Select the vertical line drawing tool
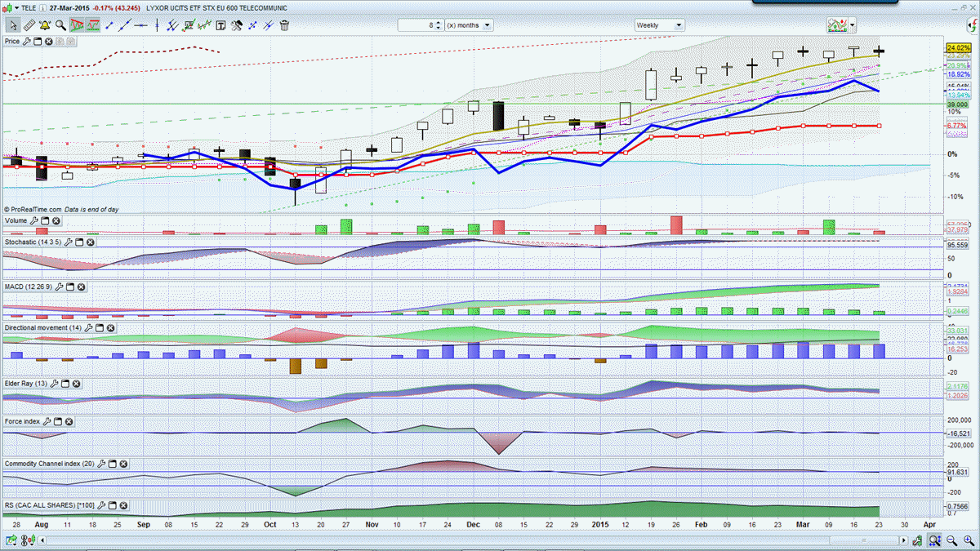 tap(157, 25)
